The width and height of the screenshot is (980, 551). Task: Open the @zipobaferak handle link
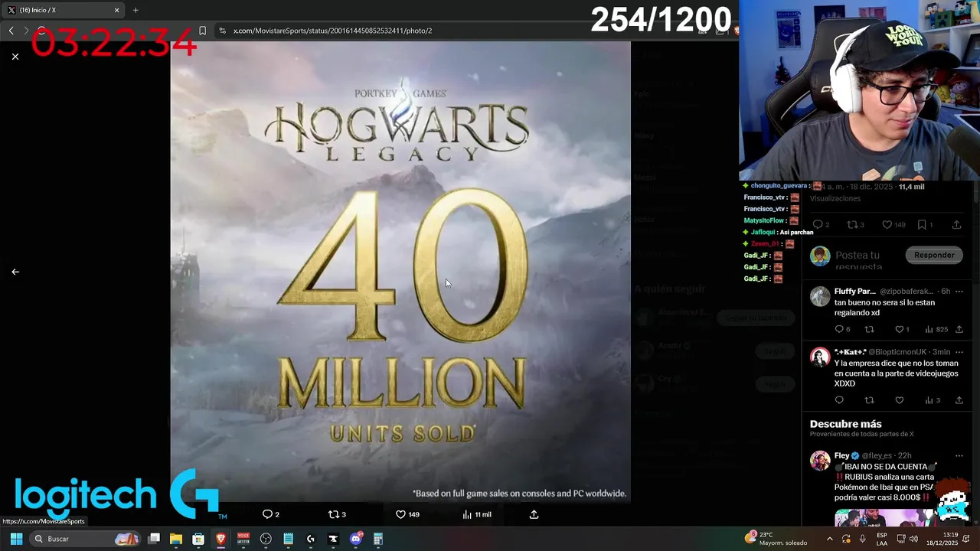pos(906,292)
